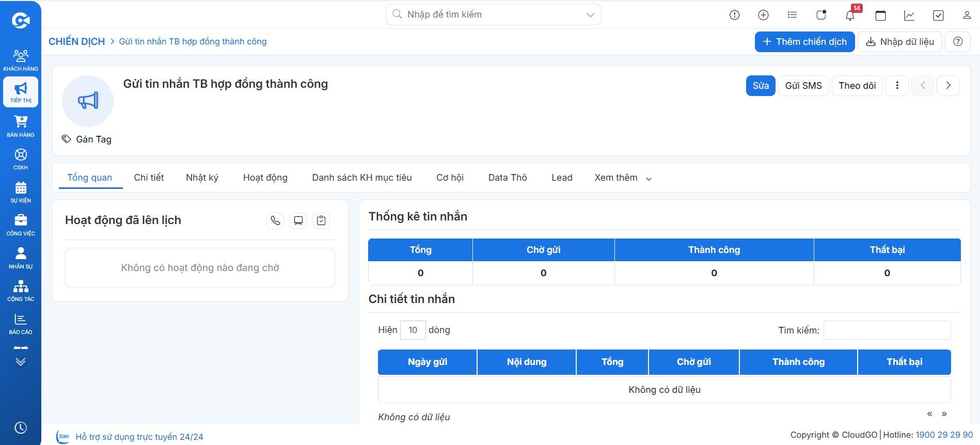The height and width of the screenshot is (445, 980).
Task: Click the Sửa edit button
Action: pos(761,86)
